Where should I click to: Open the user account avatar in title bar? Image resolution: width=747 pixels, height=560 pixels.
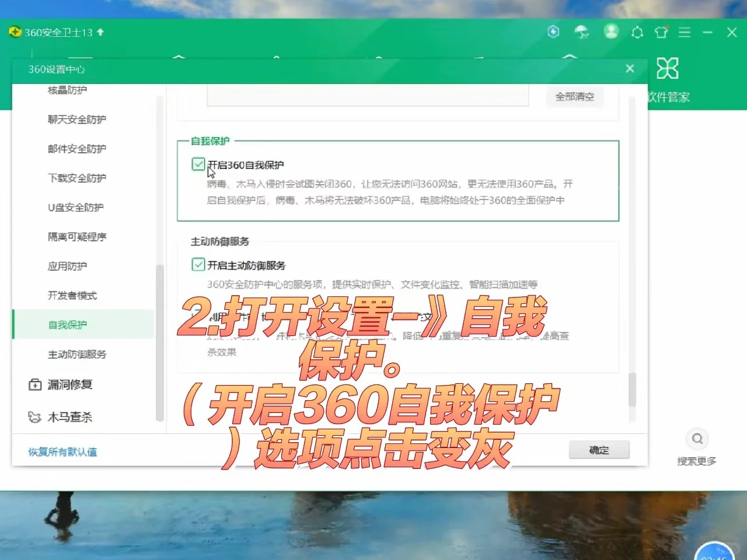tap(611, 32)
